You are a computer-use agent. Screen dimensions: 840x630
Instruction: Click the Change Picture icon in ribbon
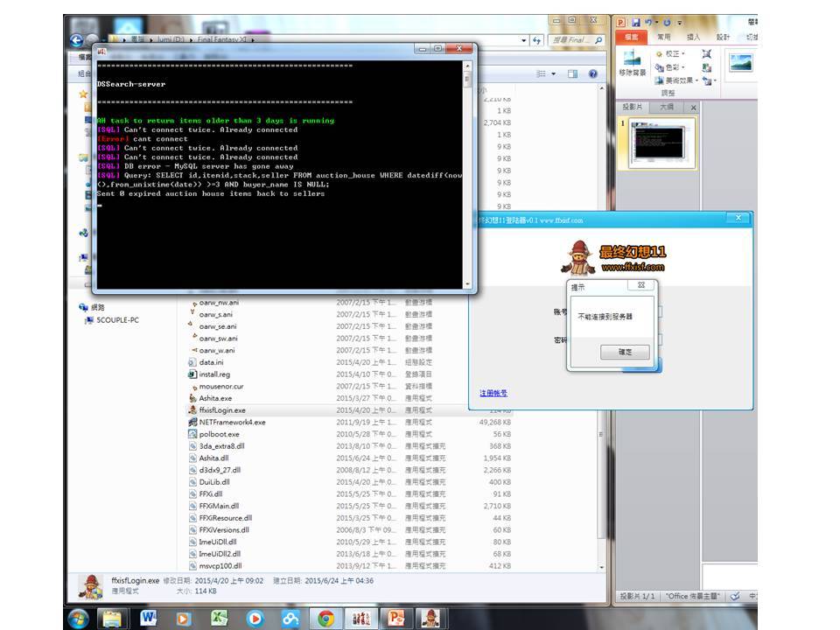click(707, 67)
